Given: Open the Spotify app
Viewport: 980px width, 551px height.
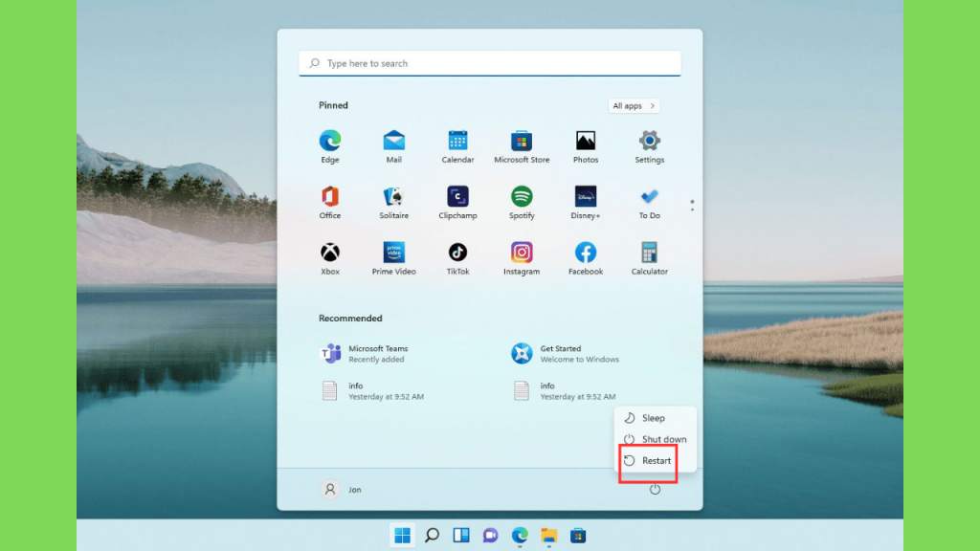Looking at the screenshot, I should 522,203.
